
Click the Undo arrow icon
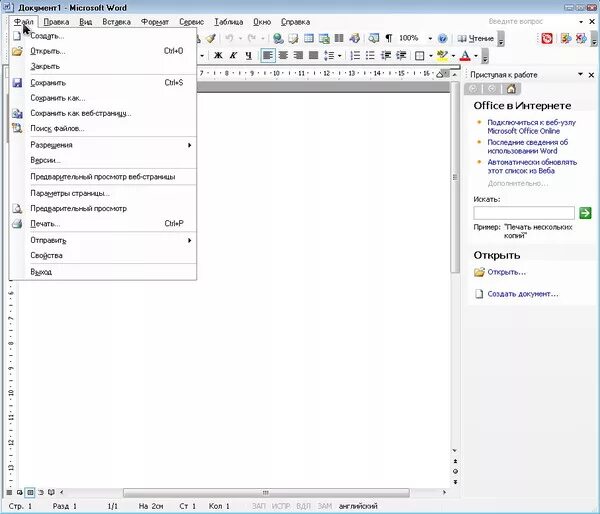click(x=230, y=38)
